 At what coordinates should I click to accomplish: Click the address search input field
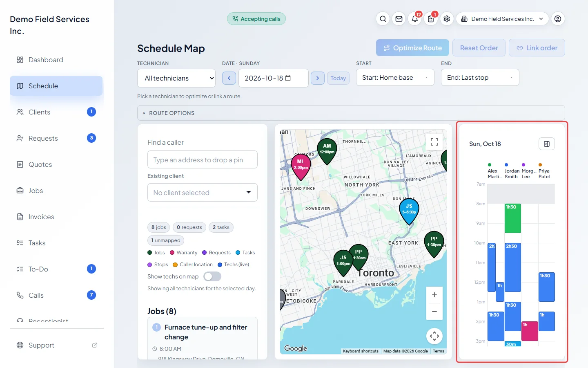pos(203,160)
